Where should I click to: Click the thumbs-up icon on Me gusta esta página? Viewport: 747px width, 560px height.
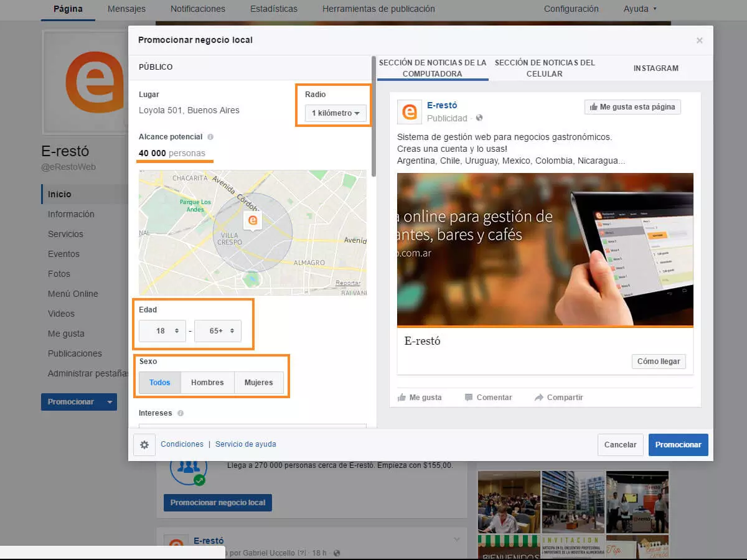593,107
